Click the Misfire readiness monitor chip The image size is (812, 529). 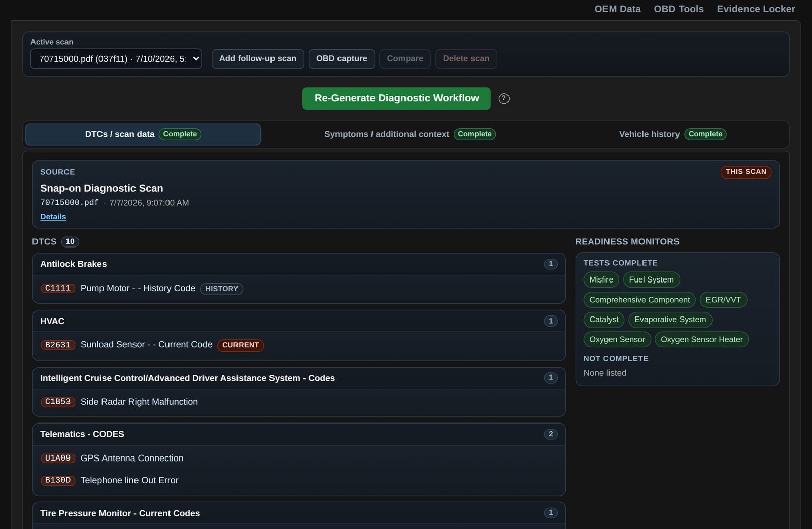(601, 280)
